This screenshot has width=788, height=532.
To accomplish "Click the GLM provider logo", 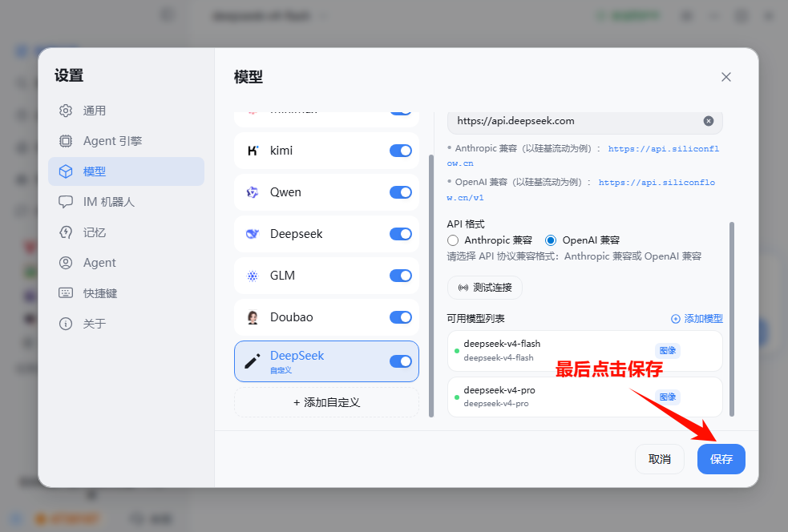I will click(253, 276).
